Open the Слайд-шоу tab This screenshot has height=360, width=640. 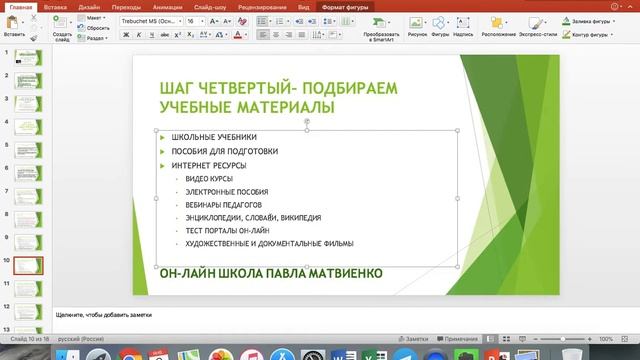[x=210, y=7]
